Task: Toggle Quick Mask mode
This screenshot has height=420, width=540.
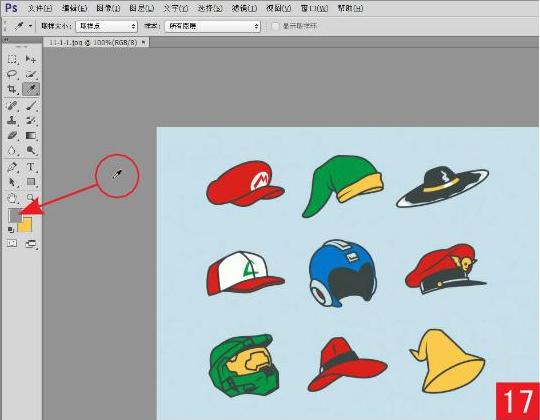Action: [x=12, y=244]
